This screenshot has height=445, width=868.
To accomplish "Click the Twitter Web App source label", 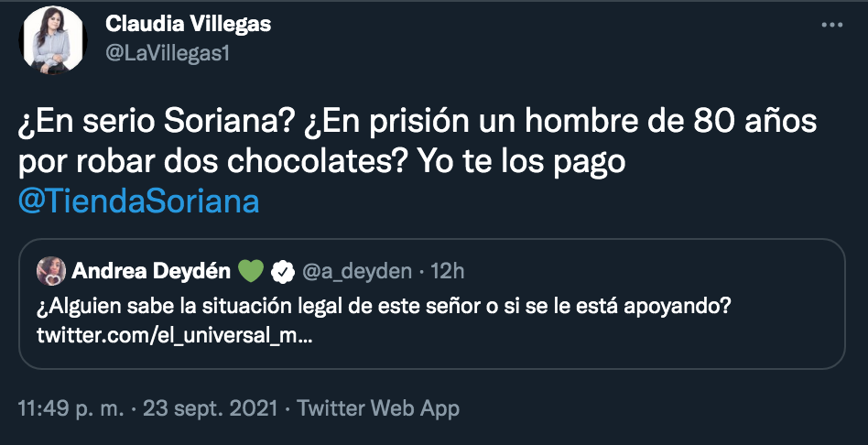I will click(x=378, y=407).
